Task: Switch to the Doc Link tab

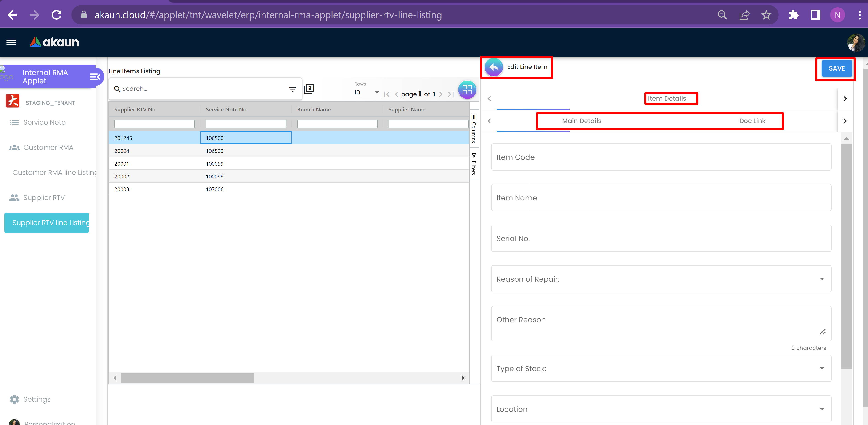Action: (x=752, y=121)
